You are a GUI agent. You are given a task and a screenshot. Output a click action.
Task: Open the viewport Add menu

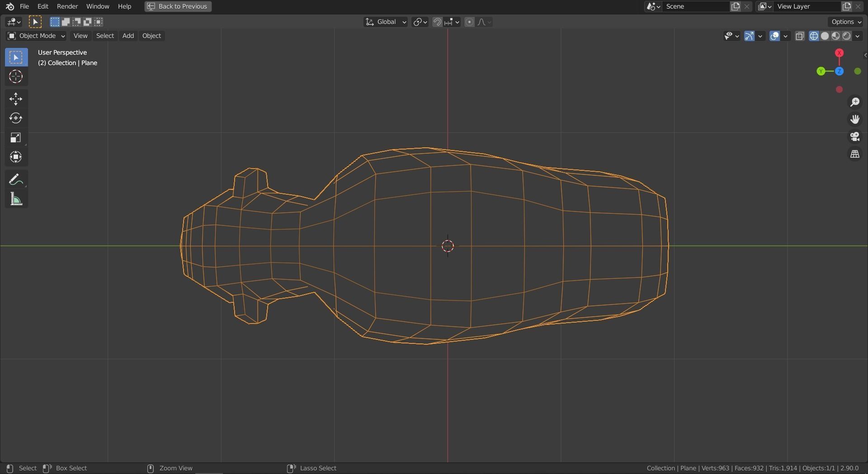pyautogui.click(x=128, y=36)
